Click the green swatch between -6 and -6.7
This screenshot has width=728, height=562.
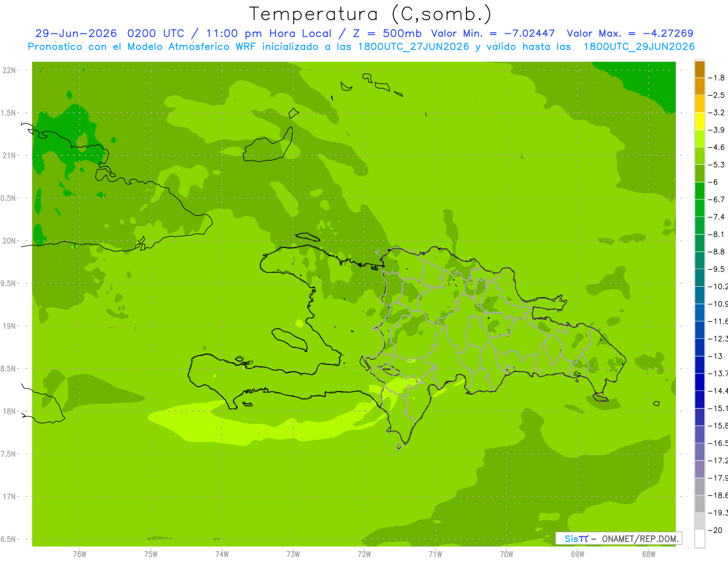(x=699, y=191)
